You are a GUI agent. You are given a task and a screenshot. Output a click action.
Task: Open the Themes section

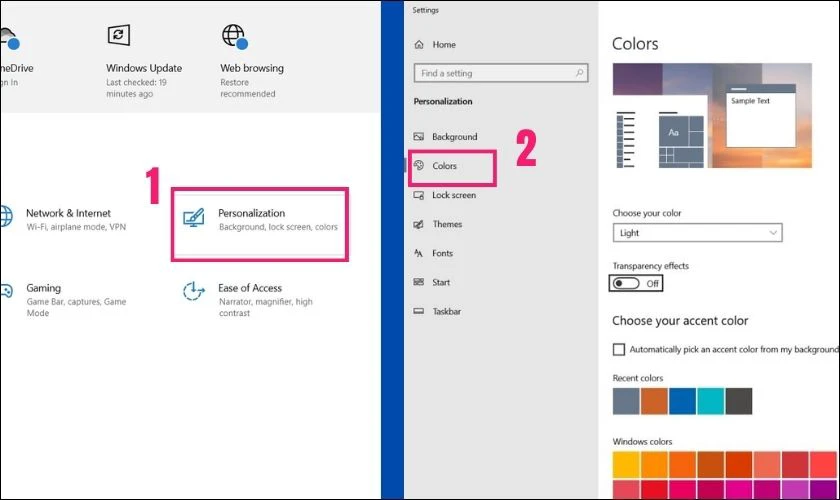tap(447, 225)
